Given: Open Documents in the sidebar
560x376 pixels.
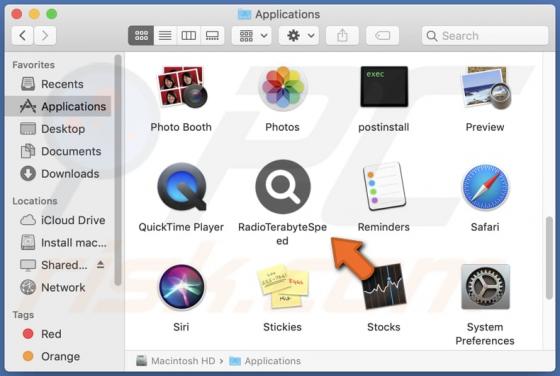Looking at the screenshot, I should 59,151.
